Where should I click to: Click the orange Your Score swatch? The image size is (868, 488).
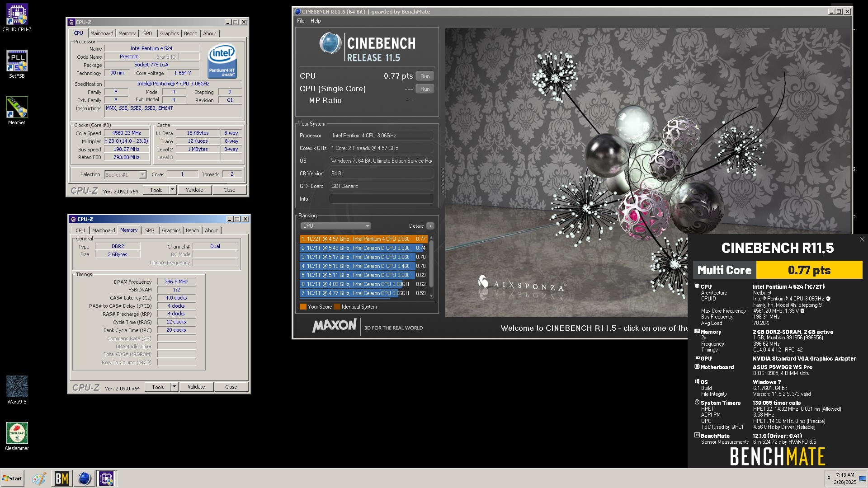coord(303,307)
